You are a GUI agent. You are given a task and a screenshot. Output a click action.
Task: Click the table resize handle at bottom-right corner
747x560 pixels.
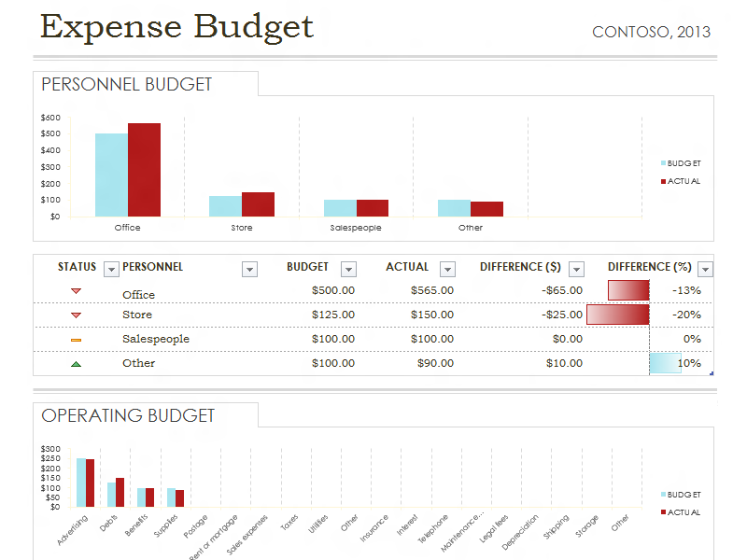click(712, 373)
